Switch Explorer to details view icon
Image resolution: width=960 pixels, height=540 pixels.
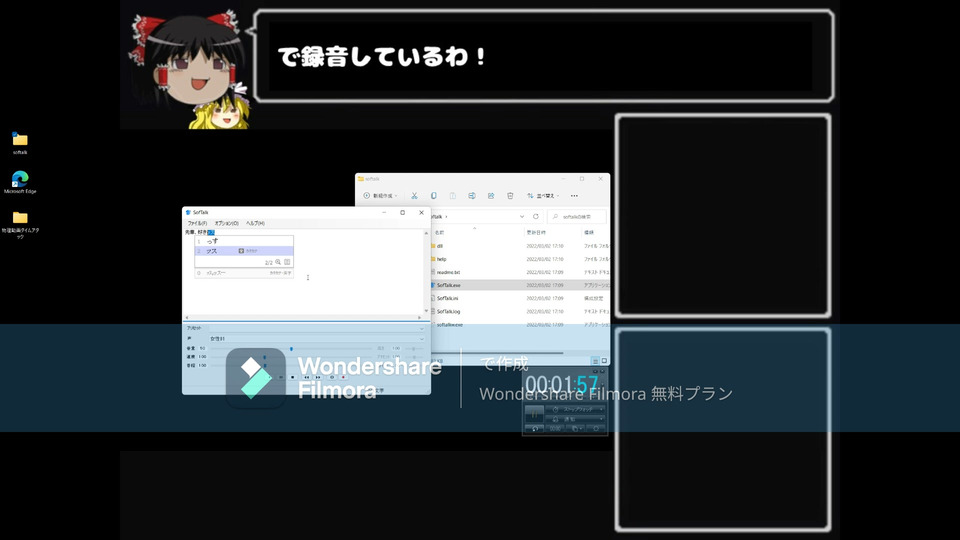595,361
